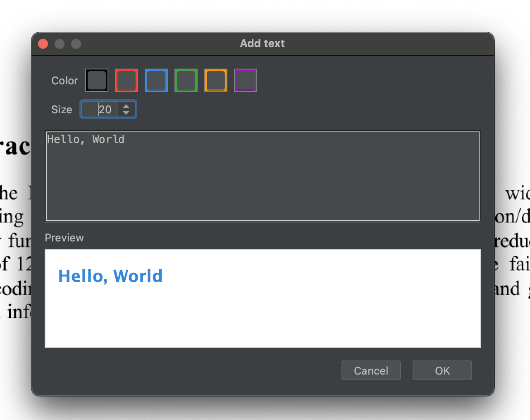The image size is (530, 420).
Task: Dismiss the dialog with Cancel
Action: coord(371,370)
